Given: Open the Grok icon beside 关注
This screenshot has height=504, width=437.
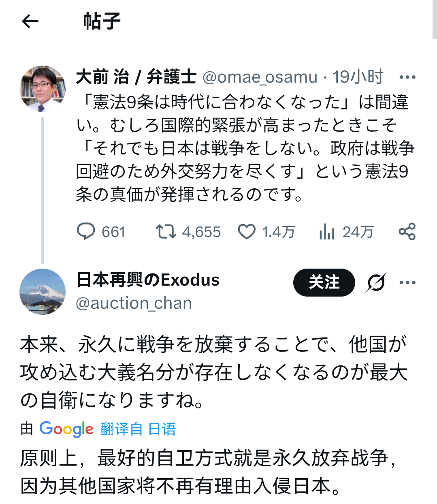Looking at the screenshot, I should pyautogui.click(x=376, y=282).
